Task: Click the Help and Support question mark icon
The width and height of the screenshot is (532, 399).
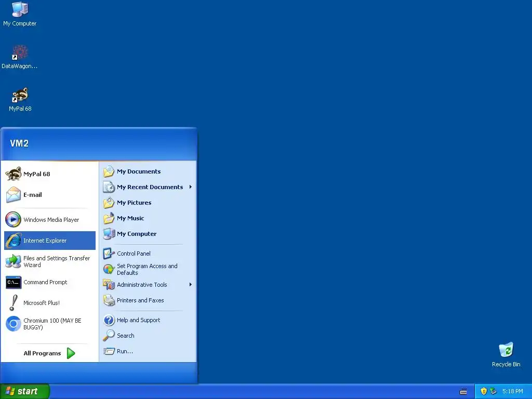Action: 109,320
